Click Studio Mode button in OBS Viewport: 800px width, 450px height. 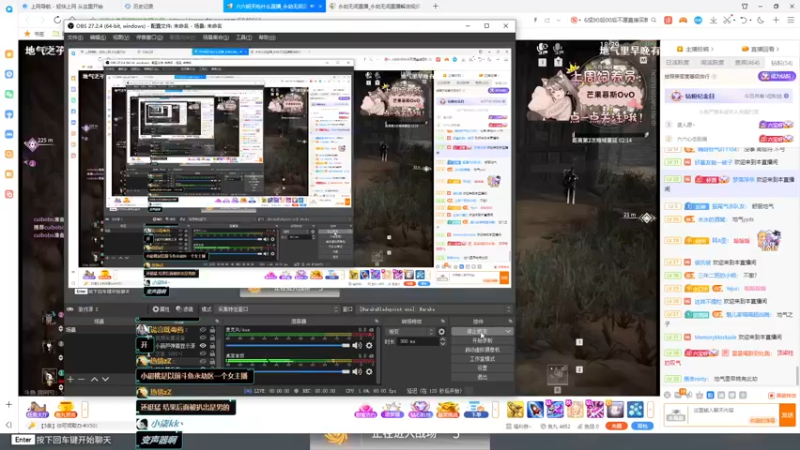[x=482, y=359]
